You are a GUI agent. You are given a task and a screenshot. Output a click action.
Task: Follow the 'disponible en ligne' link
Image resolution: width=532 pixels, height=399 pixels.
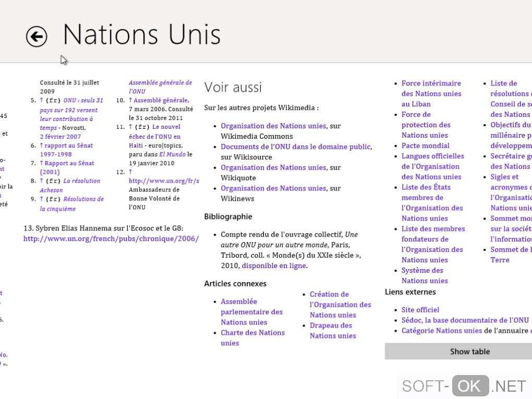[274, 265]
